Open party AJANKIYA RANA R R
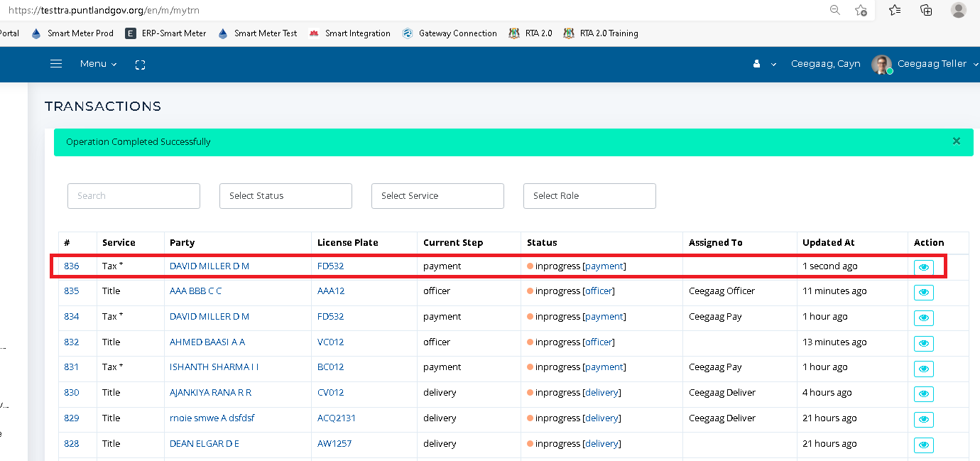This screenshot has width=980, height=461. click(x=211, y=392)
